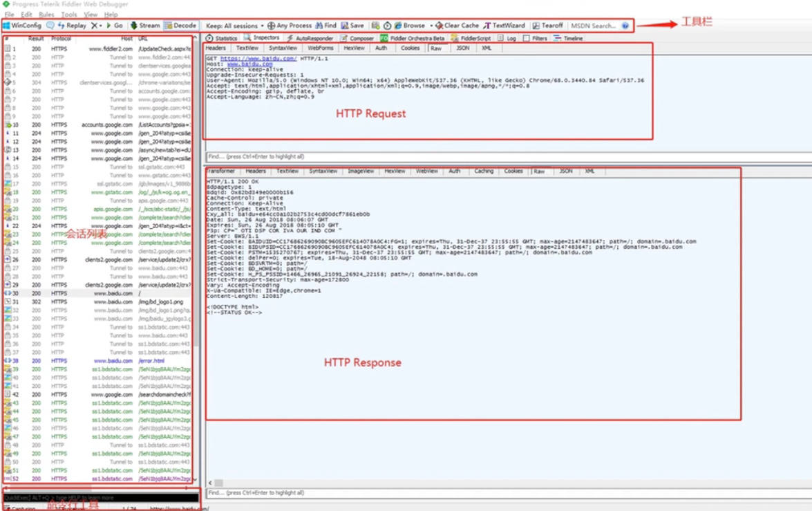Click the Remove sessions X icon
812x511 pixels.
pyautogui.click(x=94, y=26)
